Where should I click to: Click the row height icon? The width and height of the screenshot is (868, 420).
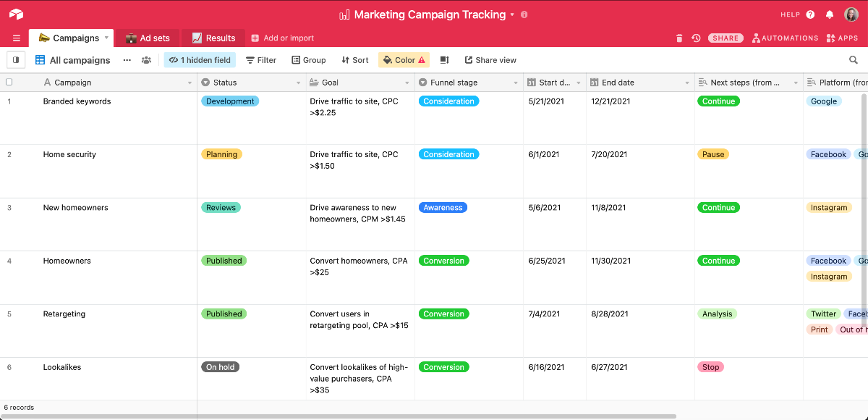[x=444, y=60]
